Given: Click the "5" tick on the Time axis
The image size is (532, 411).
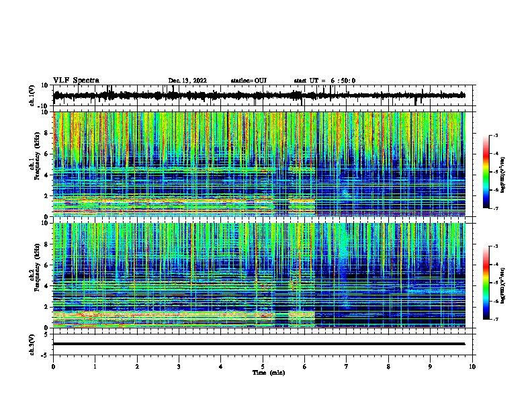Looking at the screenshot, I should tap(263, 367).
